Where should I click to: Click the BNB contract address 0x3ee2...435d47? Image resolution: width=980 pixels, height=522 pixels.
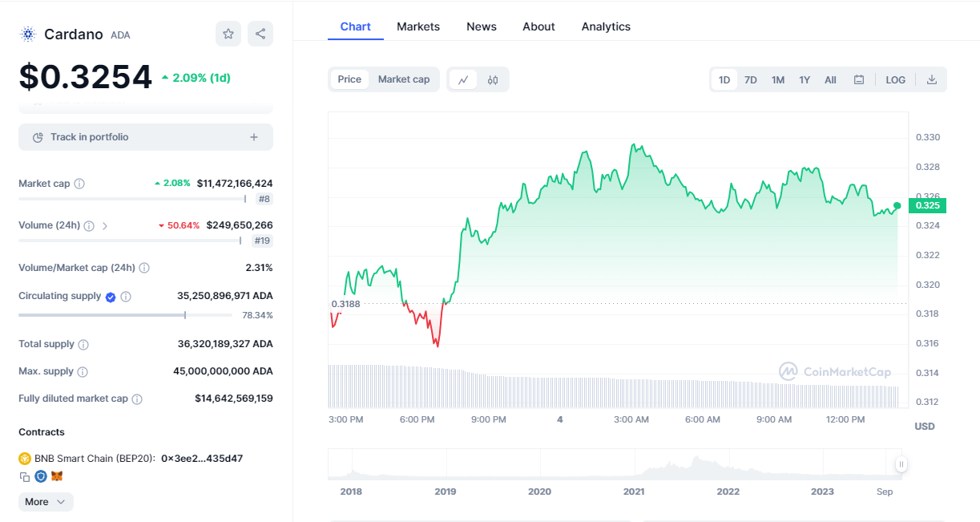point(202,459)
